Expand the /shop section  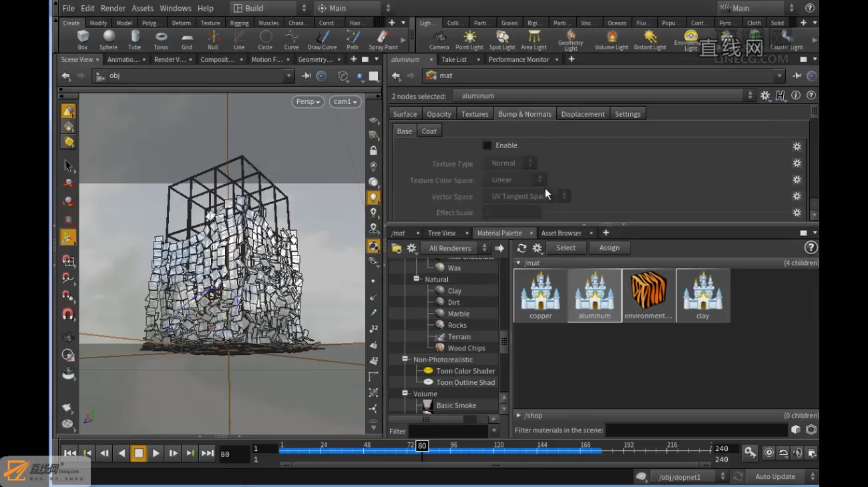coord(519,415)
